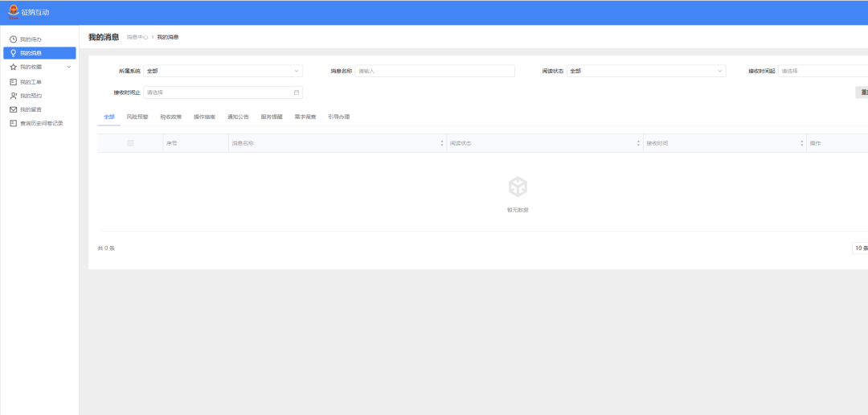Image resolution: width=868 pixels, height=415 pixels.
Task: Switch to the 通知公告 tab
Action: click(238, 117)
